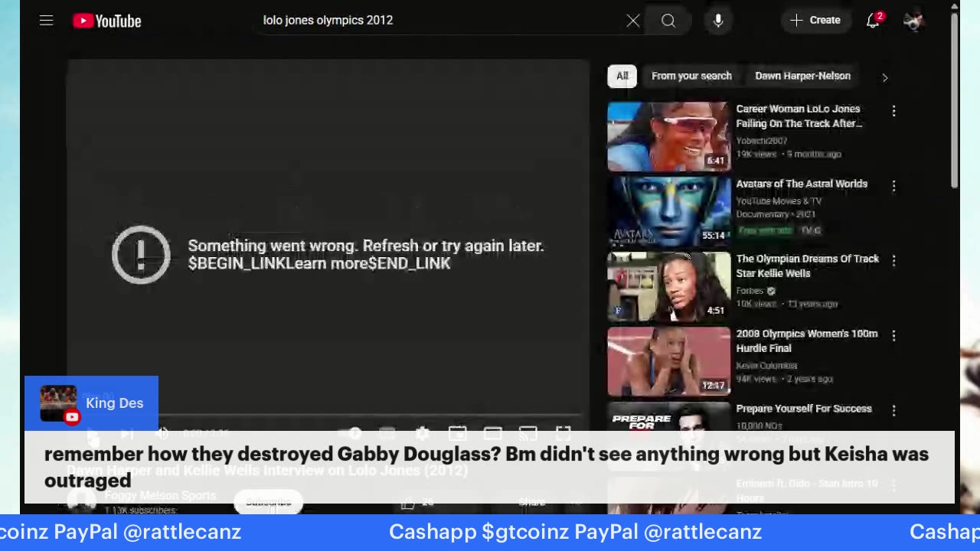Viewport: 980px width, 551px height.
Task: Toggle autoplay switch in the player
Action: 351,434
